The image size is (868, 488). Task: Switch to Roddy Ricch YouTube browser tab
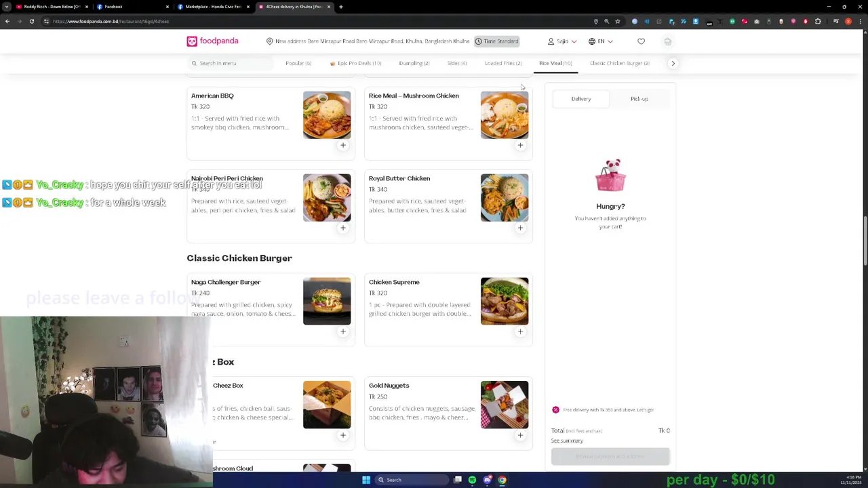[51, 7]
